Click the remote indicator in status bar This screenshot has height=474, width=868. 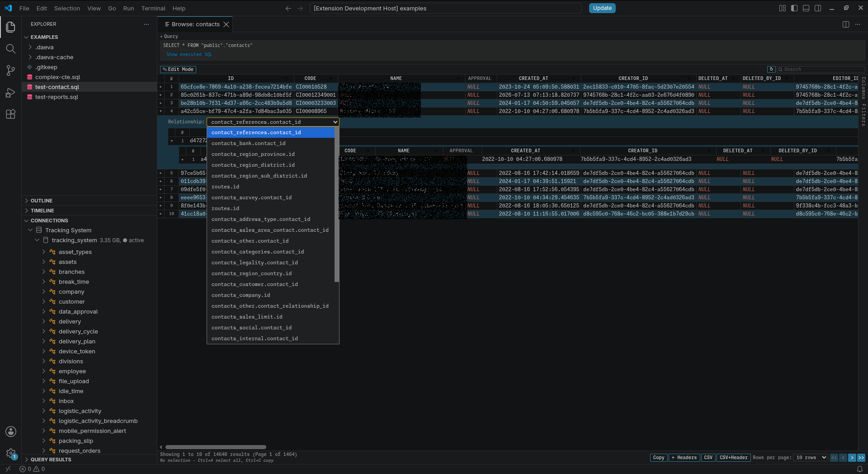pyautogui.click(x=8, y=469)
